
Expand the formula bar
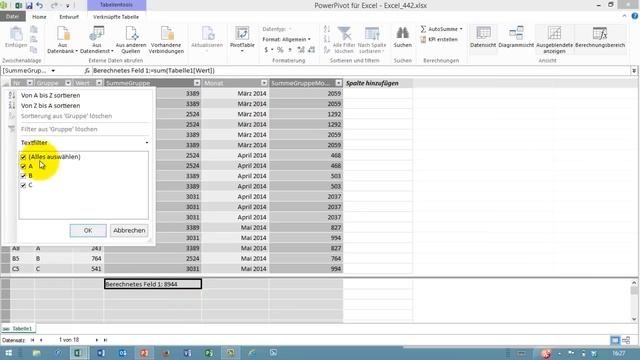pyautogui.click(x=634, y=71)
